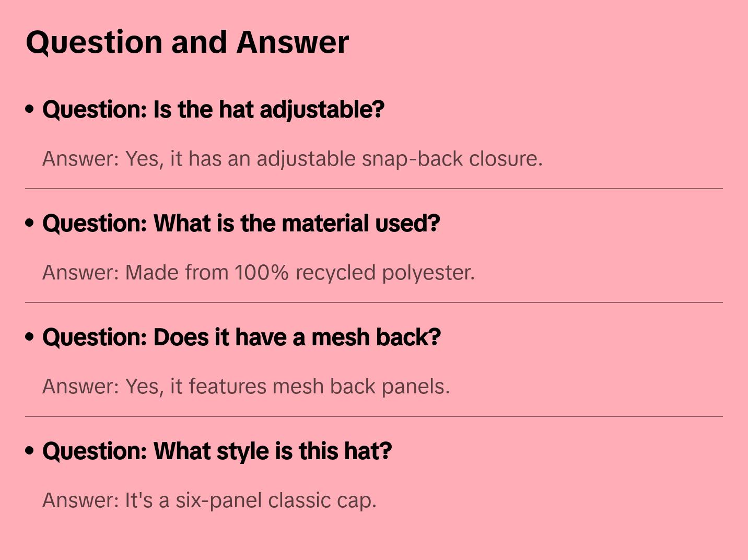Click the divider below the mesh back panels answer

(x=374, y=416)
